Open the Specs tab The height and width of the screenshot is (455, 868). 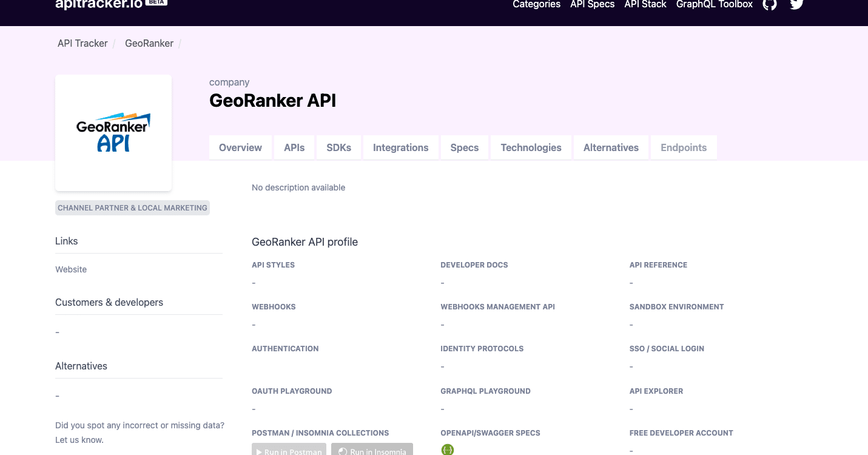click(x=465, y=147)
